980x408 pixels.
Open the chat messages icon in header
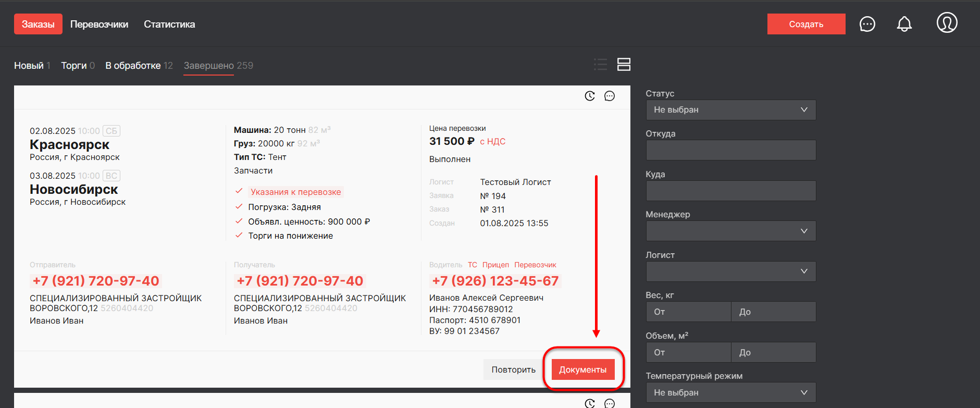(x=867, y=24)
